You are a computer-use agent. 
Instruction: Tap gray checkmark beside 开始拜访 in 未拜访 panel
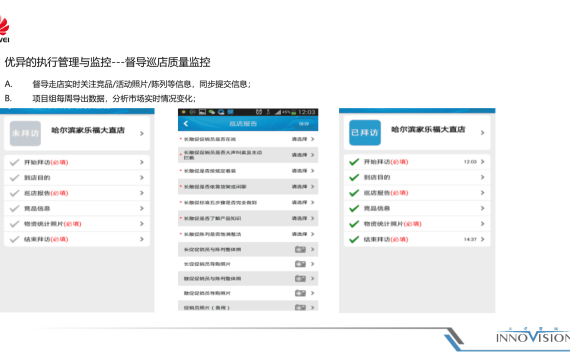(14, 162)
